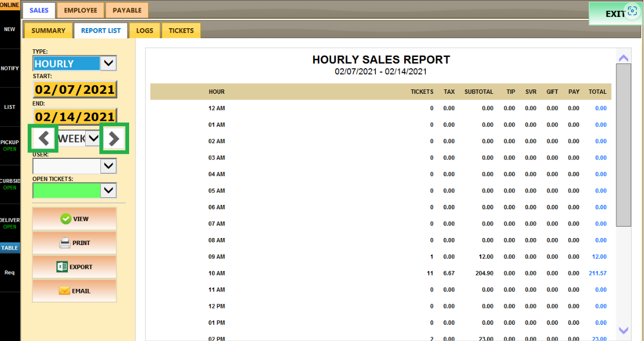Select the REPORT LIST tab
Screen dimensions: 644x341
(100, 31)
